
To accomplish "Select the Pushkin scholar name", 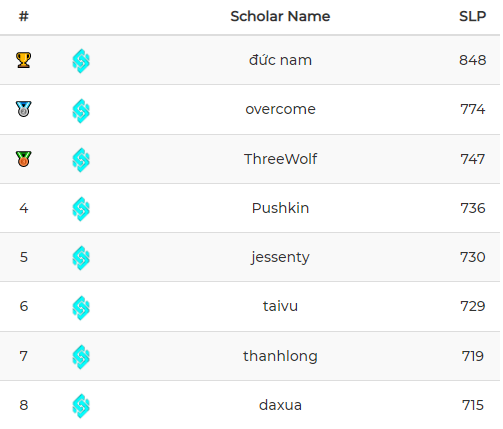I will point(280,208).
